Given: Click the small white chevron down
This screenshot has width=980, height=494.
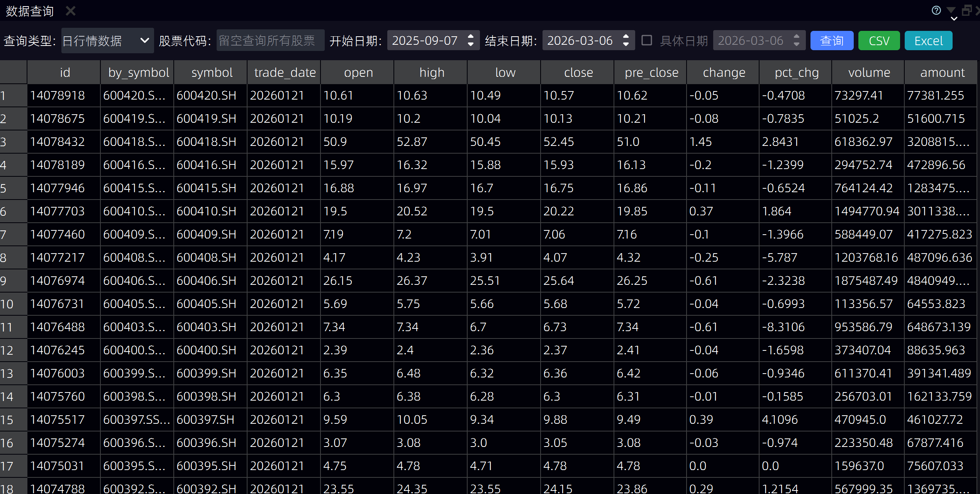Looking at the screenshot, I should point(954,19).
